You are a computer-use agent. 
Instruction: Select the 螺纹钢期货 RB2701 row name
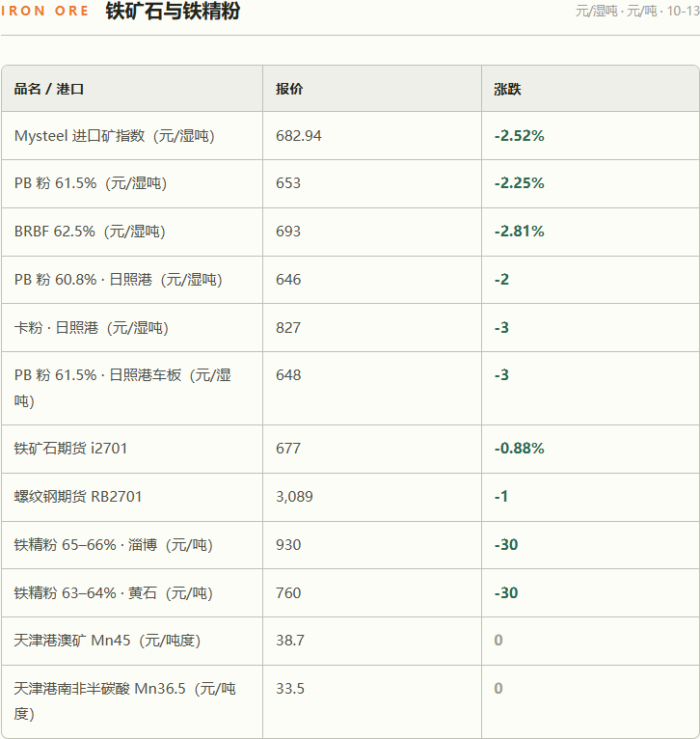[x=78, y=497]
